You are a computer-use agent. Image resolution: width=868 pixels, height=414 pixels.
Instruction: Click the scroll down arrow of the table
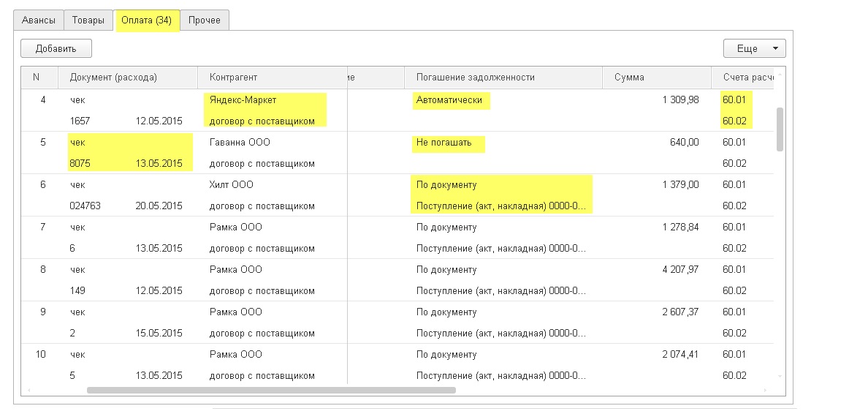[x=780, y=376]
